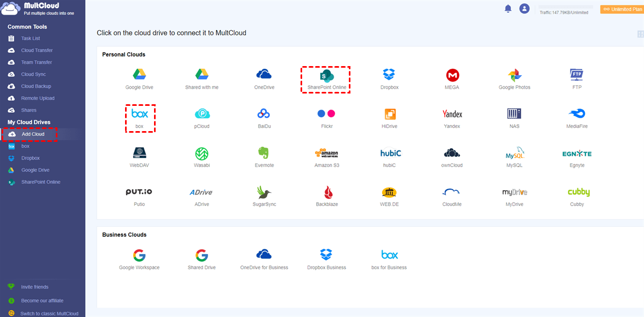
Task: Select the FTP cloud option
Action: click(x=577, y=80)
